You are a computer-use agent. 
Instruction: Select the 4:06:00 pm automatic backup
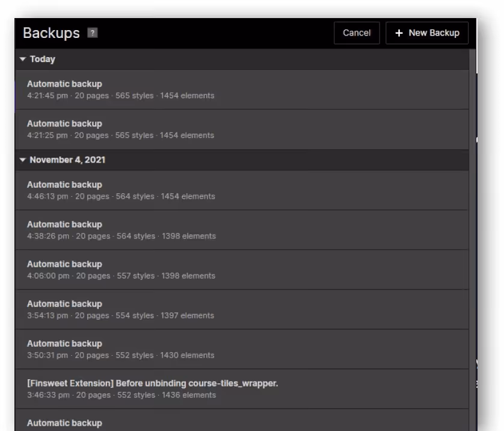[x=242, y=270]
